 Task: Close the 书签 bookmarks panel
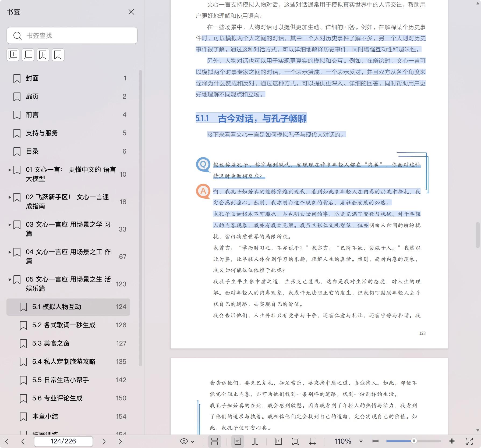(131, 12)
